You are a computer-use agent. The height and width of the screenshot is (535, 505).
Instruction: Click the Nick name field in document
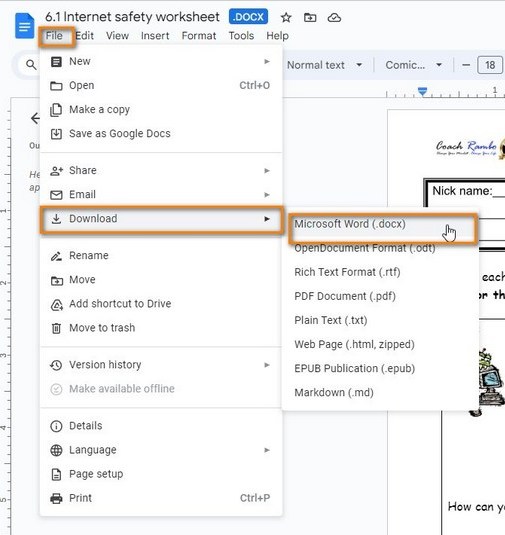point(468,191)
